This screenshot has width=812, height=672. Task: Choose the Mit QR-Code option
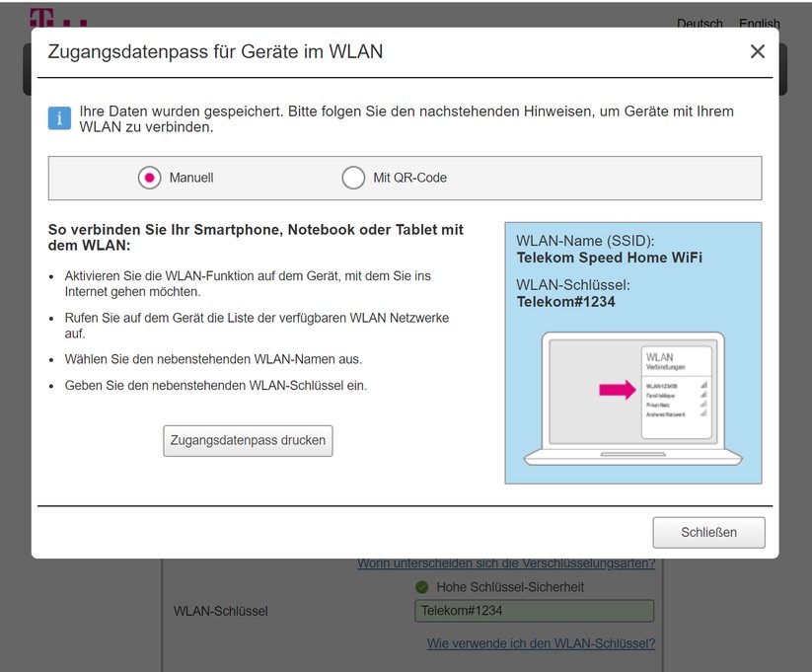pyautogui.click(x=353, y=178)
